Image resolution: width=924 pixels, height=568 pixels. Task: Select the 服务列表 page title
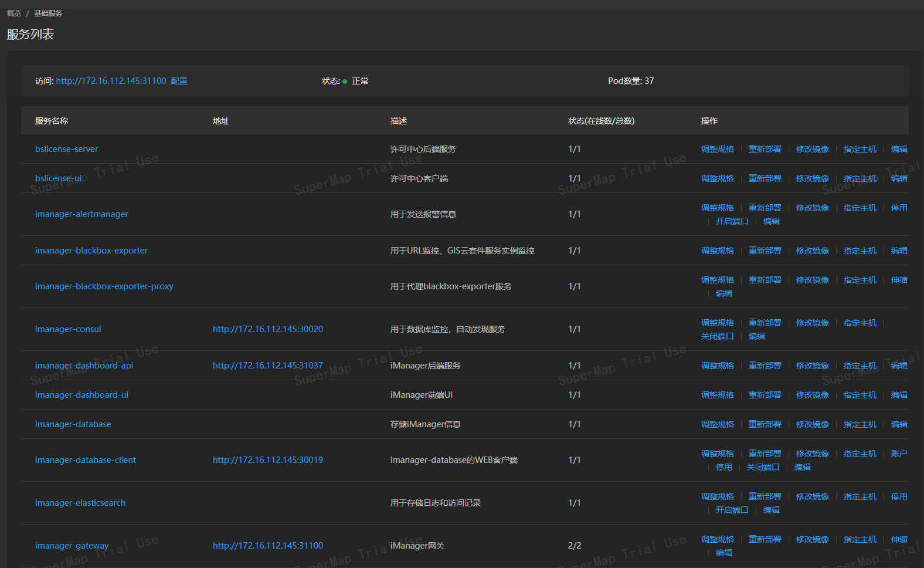(30, 34)
